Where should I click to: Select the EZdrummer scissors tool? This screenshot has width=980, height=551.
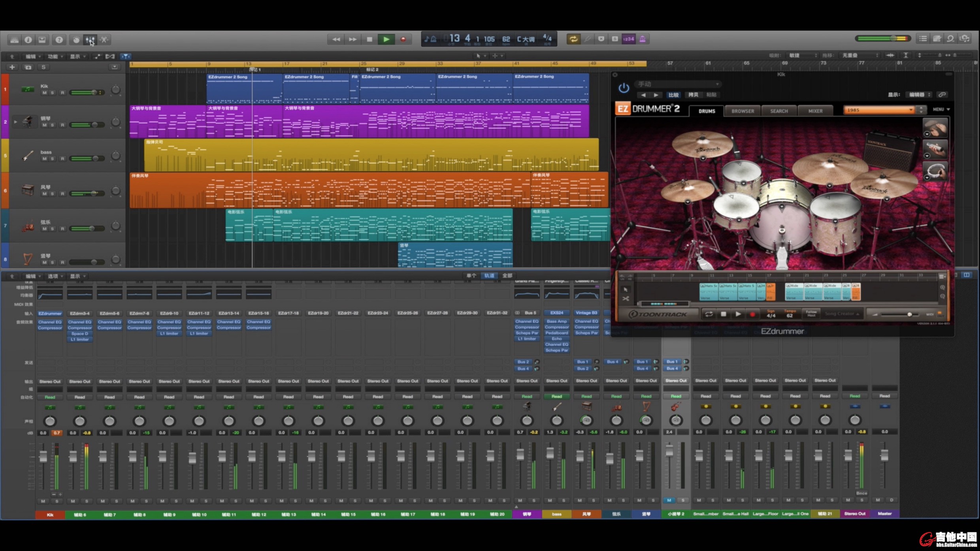(626, 299)
